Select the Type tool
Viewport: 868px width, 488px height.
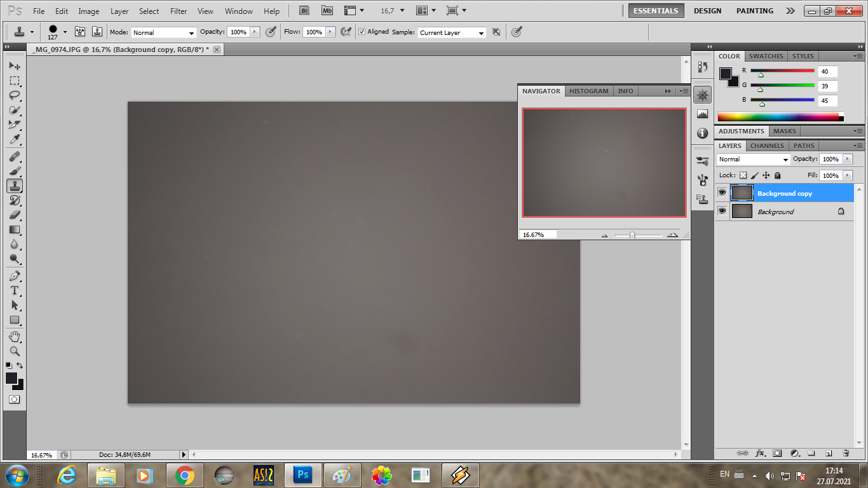[14, 290]
